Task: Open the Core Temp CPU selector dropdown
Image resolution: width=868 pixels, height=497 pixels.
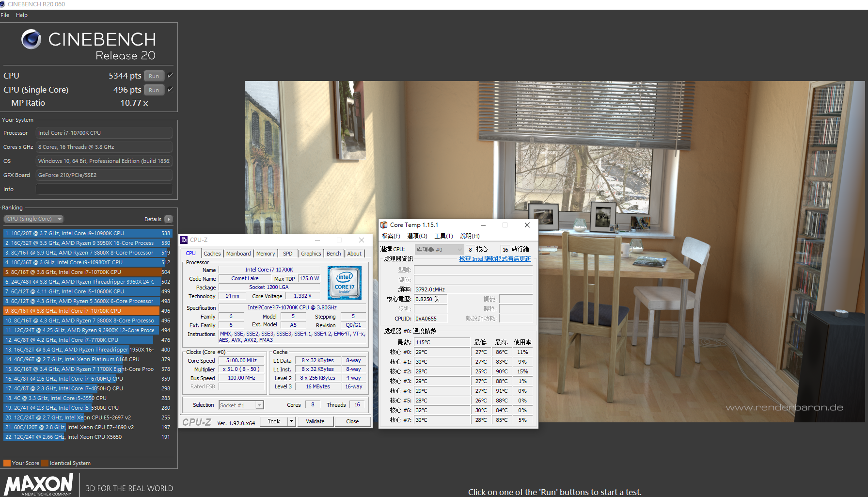Action: pyautogui.click(x=440, y=250)
